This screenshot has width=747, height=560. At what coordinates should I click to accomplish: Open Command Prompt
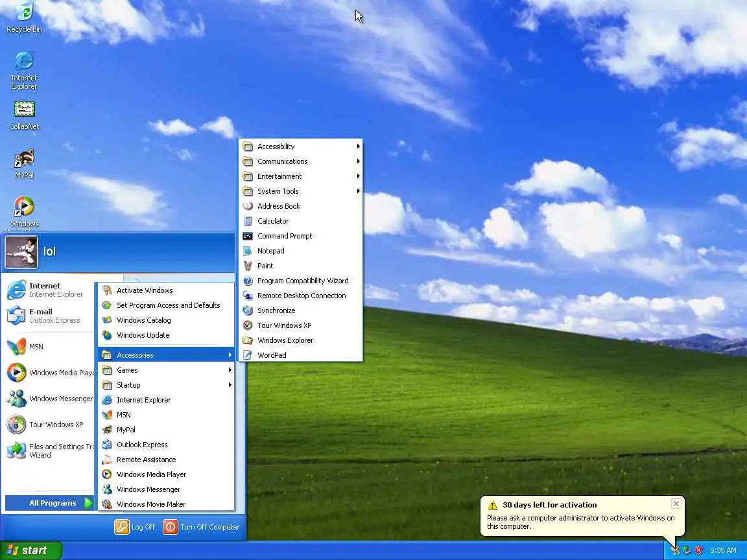click(x=301, y=236)
